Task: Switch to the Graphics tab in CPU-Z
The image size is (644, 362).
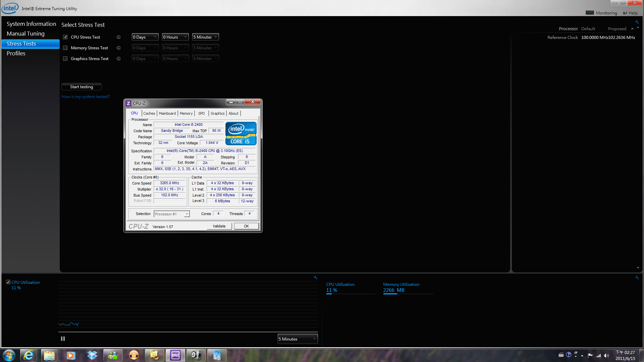Action: [217, 113]
